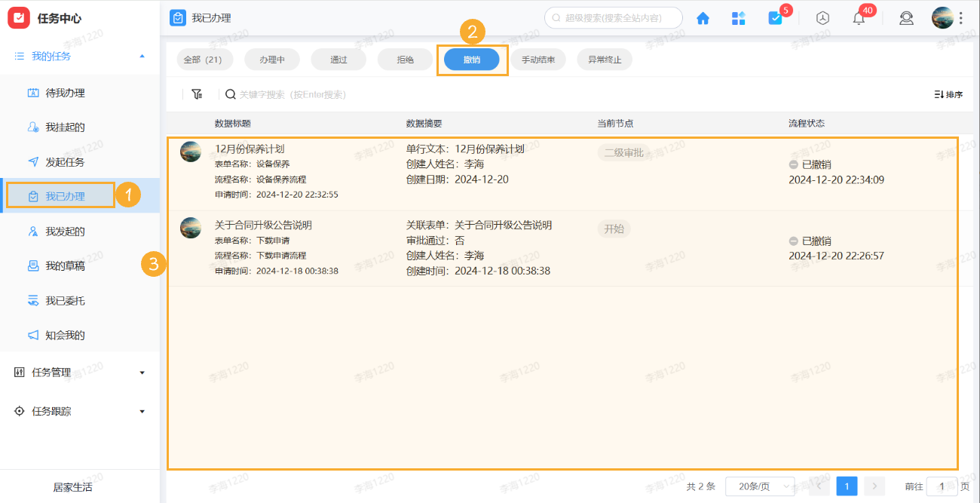This screenshot has height=503, width=980.
Task: 启用'通过'筛选条件
Action: coord(338,58)
